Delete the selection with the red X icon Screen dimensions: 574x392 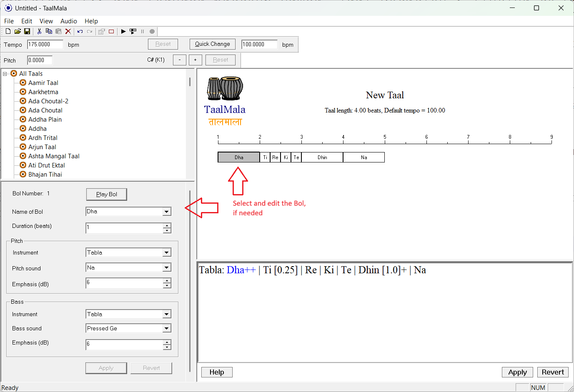point(68,31)
